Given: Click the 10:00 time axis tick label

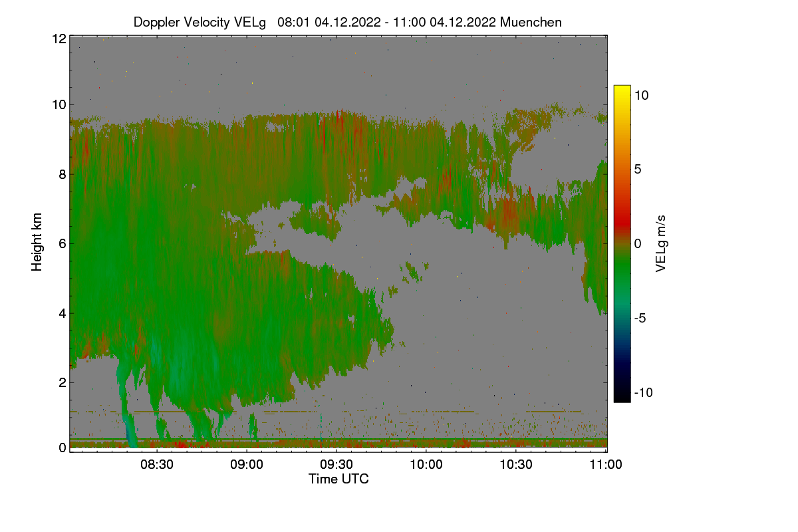Looking at the screenshot, I should click(426, 465).
